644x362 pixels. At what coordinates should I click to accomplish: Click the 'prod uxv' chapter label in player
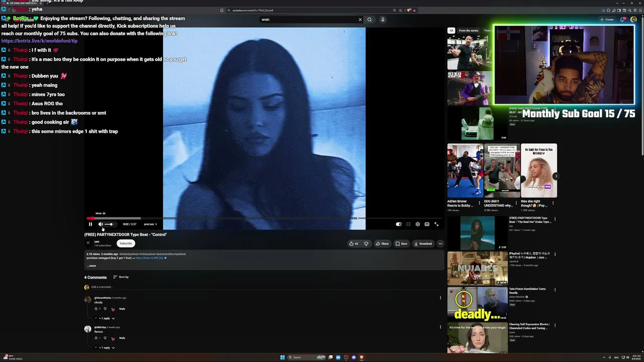click(x=150, y=224)
